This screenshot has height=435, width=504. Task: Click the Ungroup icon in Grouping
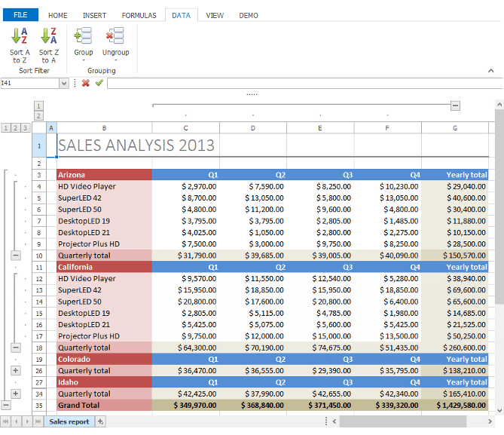(x=115, y=36)
